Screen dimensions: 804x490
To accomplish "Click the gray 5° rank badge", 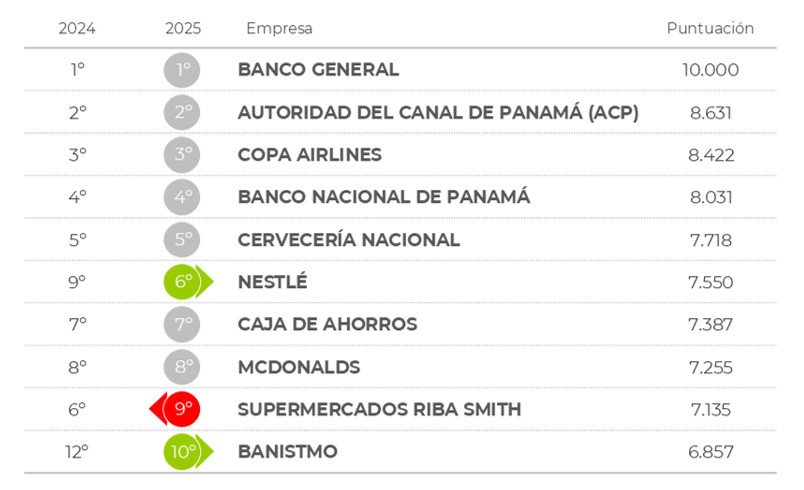I will pos(182,240).
